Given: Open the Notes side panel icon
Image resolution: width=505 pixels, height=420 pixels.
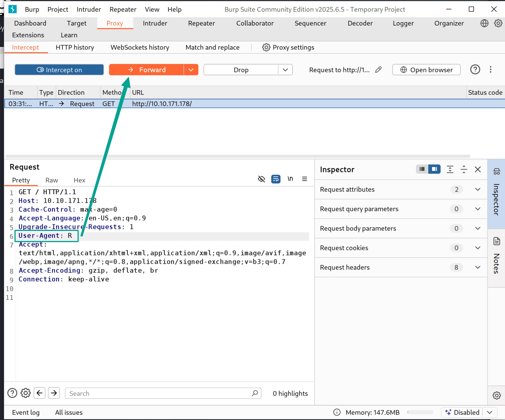Looking at the screenshot, I should coord(496,241).
